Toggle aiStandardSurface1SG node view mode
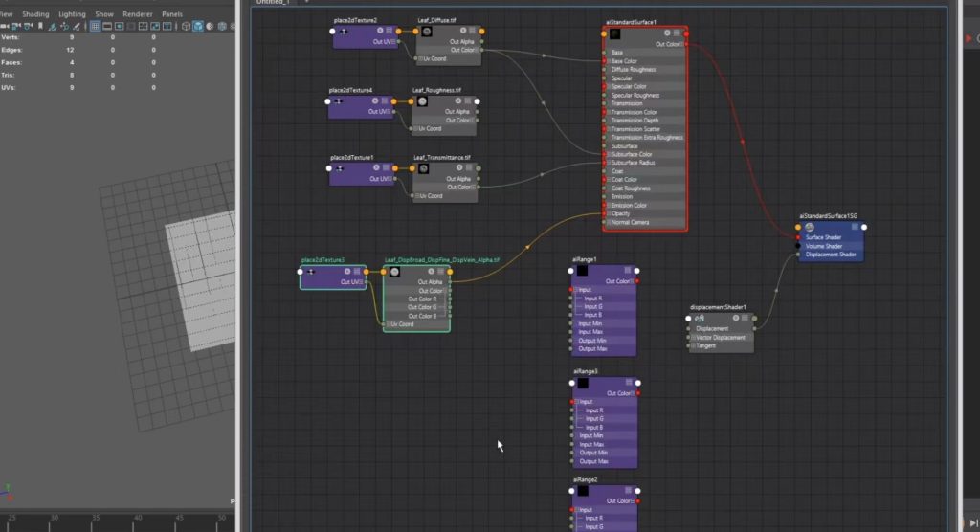This screenshot has width=980, height=532. [x=855, y=227]
